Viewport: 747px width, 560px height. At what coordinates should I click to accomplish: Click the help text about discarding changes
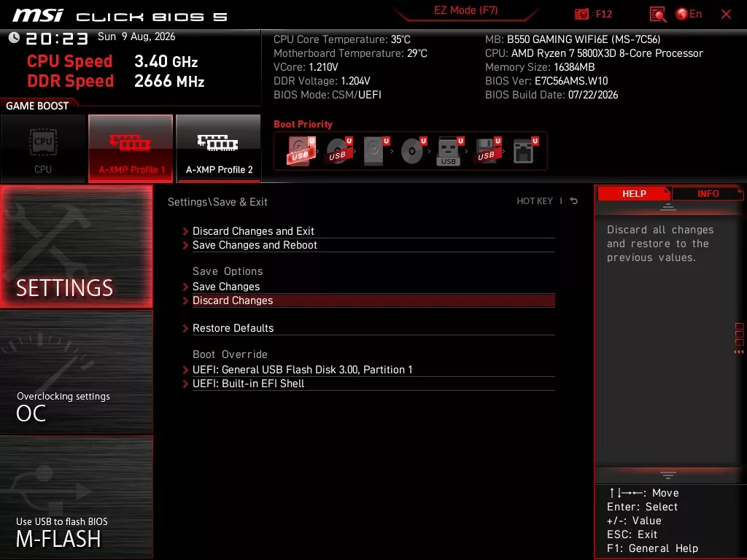click(x=660, y=244)
